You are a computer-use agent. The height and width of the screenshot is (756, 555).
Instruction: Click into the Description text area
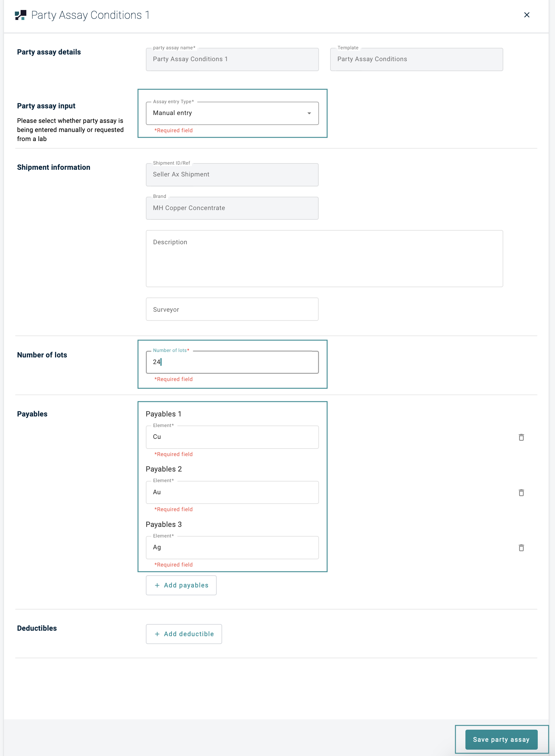point(324,258)
